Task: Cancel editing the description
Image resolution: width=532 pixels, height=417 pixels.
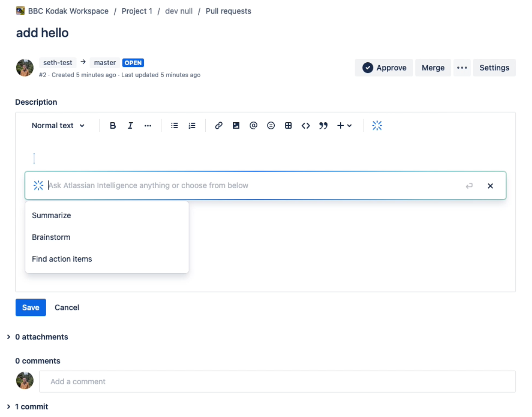Action: point(67,307)
